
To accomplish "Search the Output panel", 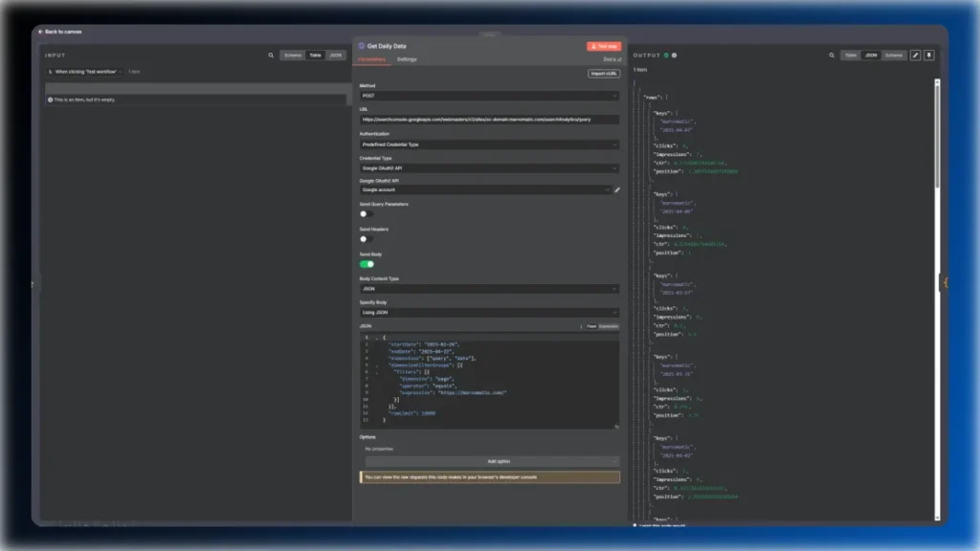I will click(x=832, y=55).
